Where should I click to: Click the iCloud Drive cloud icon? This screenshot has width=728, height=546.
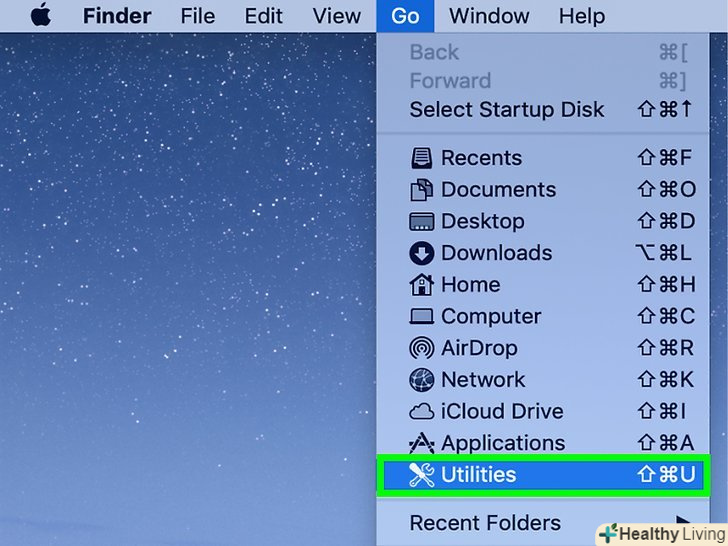(422, 411)
